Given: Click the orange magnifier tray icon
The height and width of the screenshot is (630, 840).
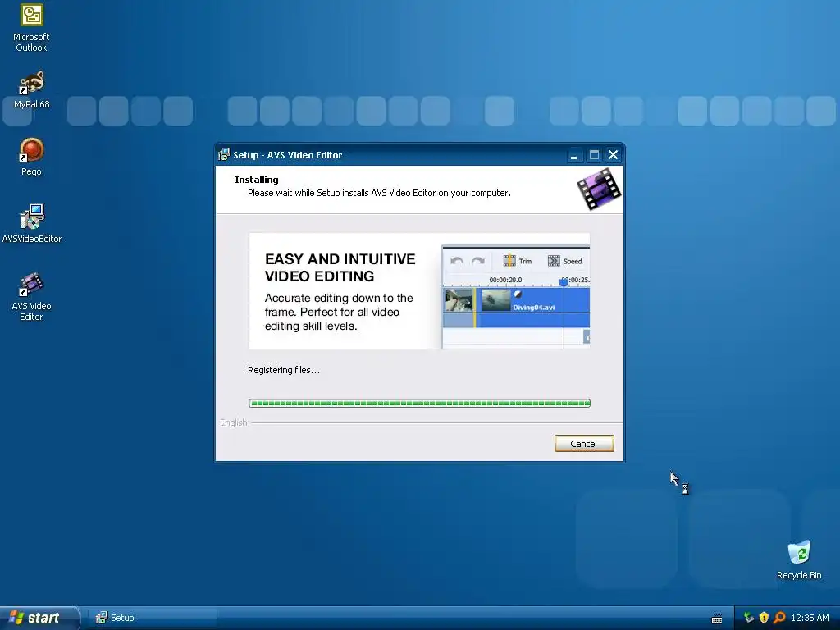Looking at the screenshot, I should point(779,618).
